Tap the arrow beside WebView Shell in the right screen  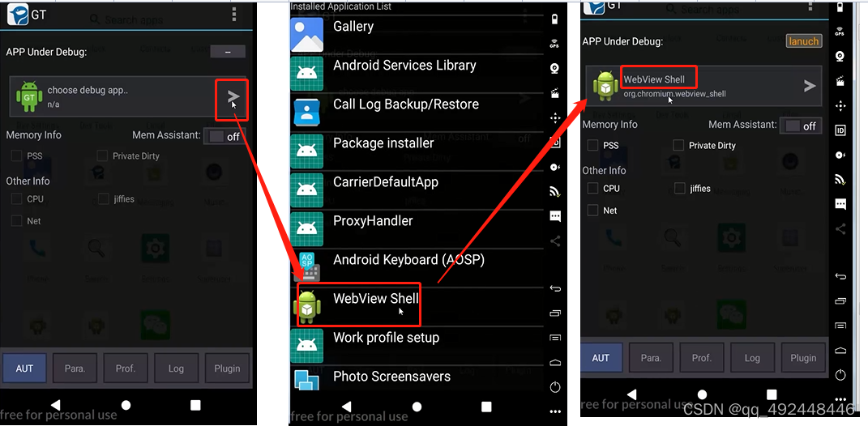point(810,86)
